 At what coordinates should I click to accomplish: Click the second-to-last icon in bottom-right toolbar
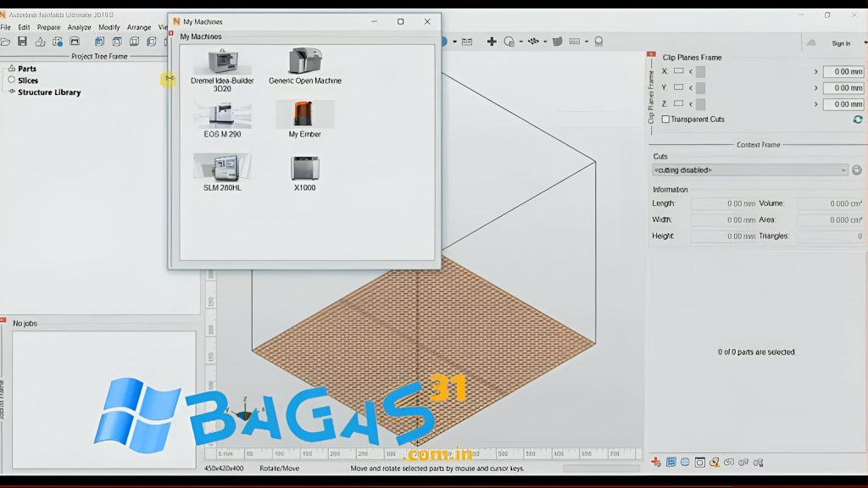(743, 462)
